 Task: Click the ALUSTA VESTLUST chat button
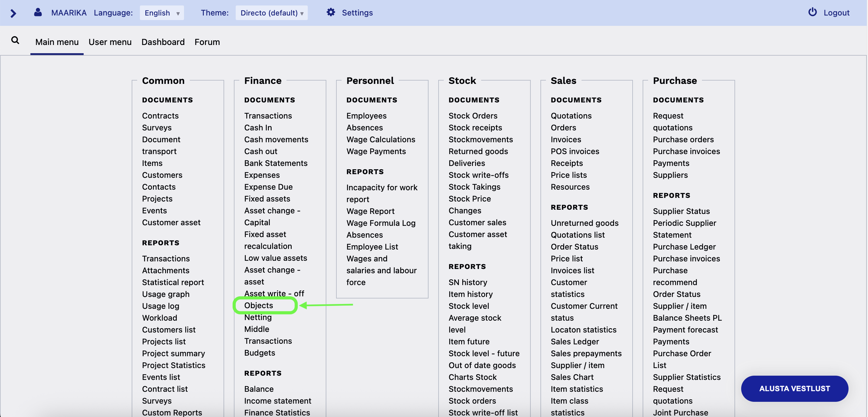click(x=794, y=388)
